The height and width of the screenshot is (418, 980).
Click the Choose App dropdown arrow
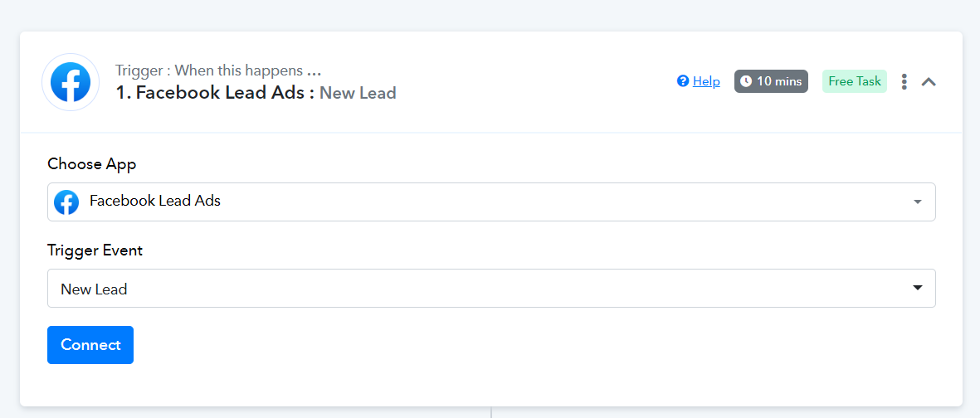pyautogui.click(x=918, y=202)
